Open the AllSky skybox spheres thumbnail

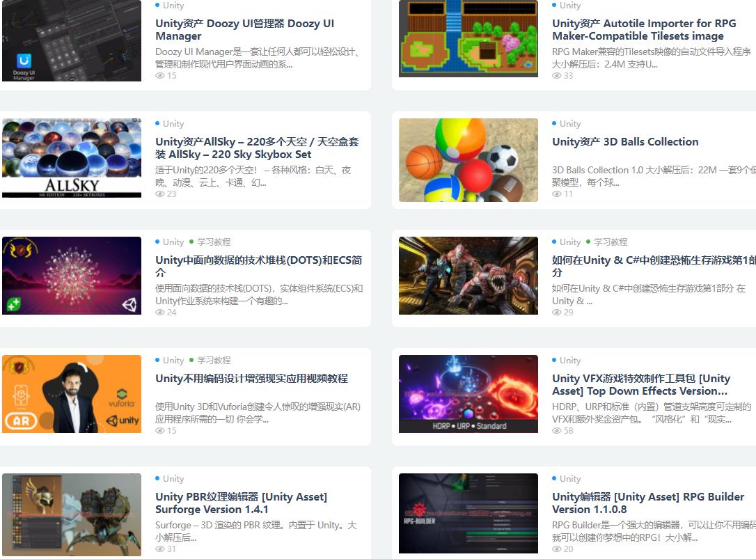coord(72,158)
